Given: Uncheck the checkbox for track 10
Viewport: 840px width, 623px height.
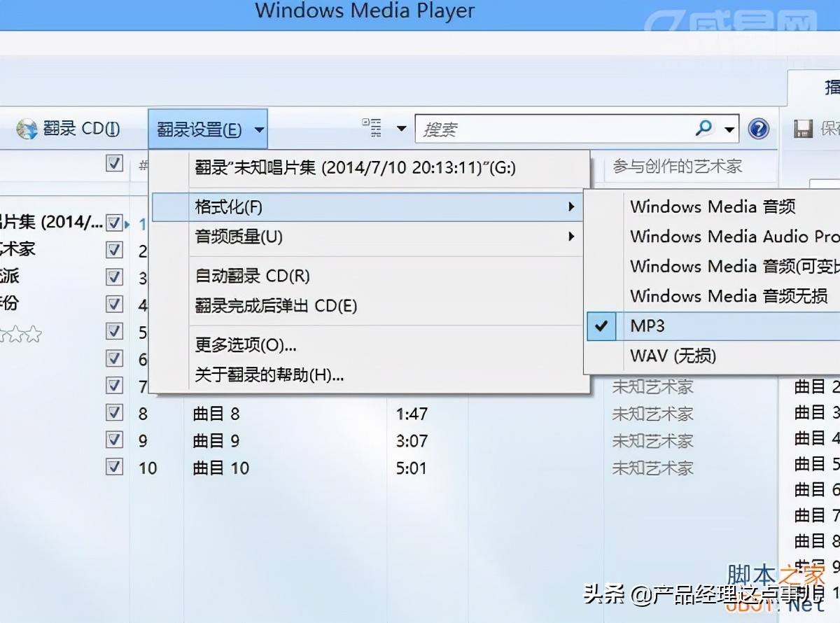Looking at the screenshot, I should click(x=114, y=467).
